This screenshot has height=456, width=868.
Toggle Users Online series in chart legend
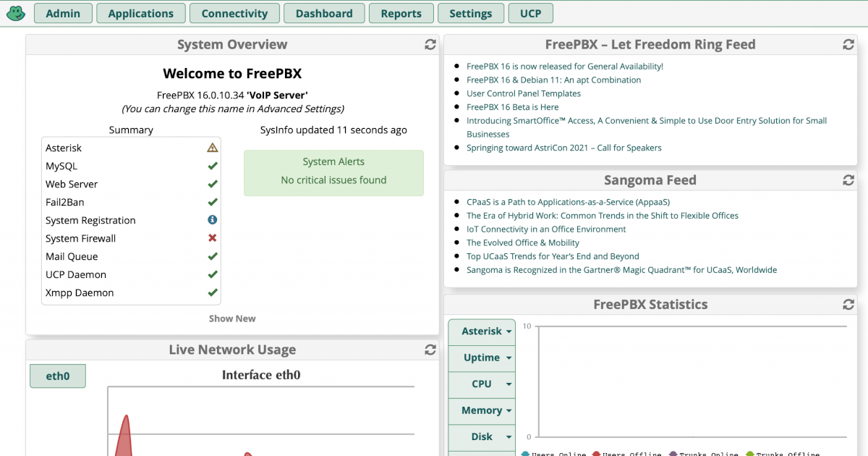(x=553, y=453)
